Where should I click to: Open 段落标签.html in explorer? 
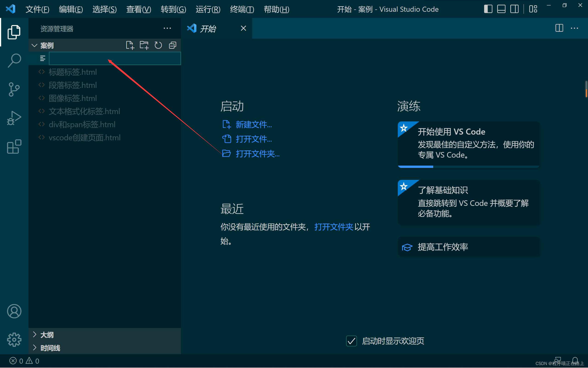pyautogui.click(x=105, y=85)
